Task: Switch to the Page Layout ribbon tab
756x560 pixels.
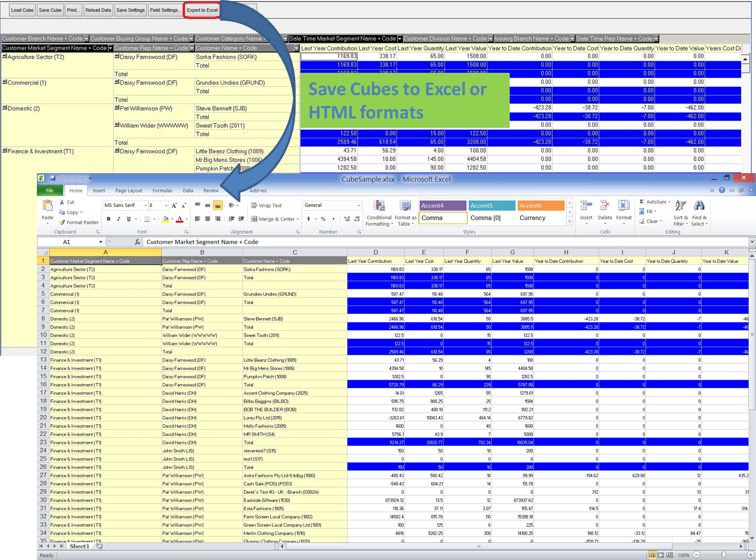Action: pyautogui.click(x=128, y=191)
